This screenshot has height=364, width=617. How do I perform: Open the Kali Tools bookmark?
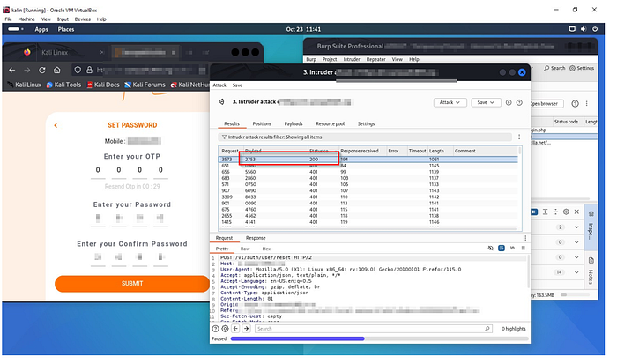coord(63,85)
